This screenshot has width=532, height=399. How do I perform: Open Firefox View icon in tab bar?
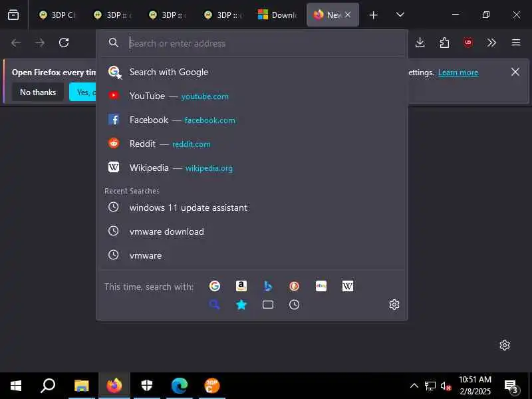pos(13,15)
